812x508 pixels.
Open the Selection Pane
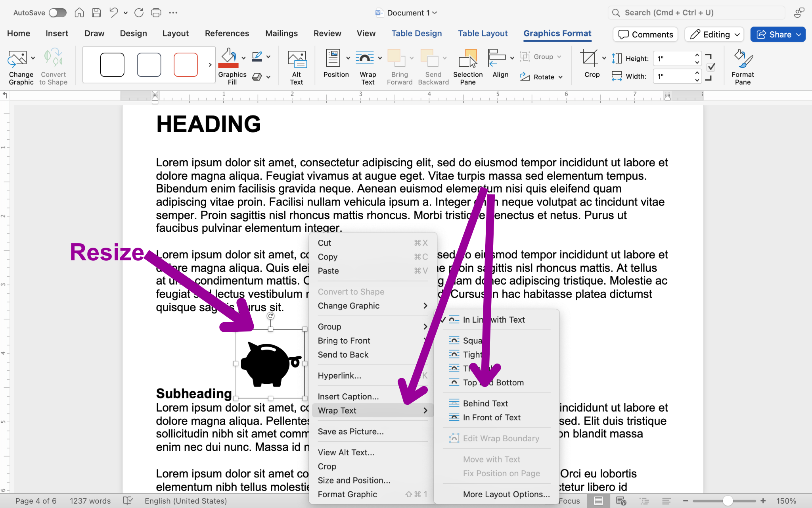pyautogui.click(x=468, y=67)
